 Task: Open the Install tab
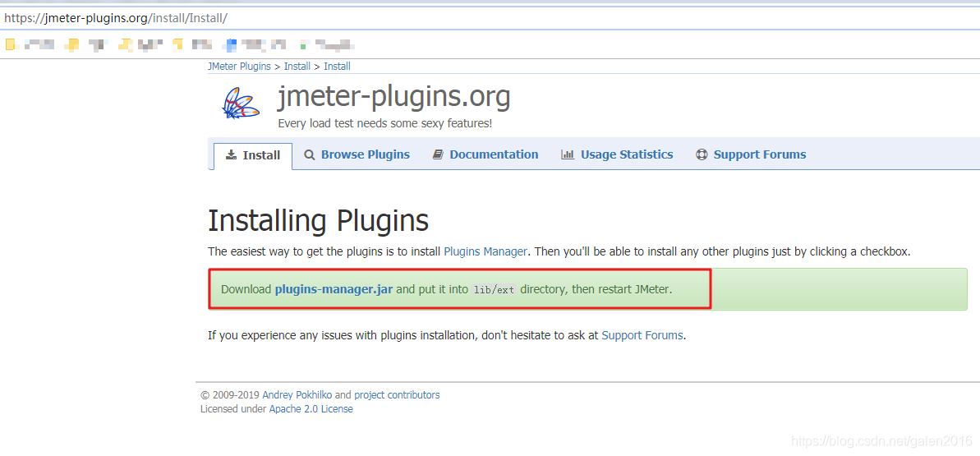253,155
